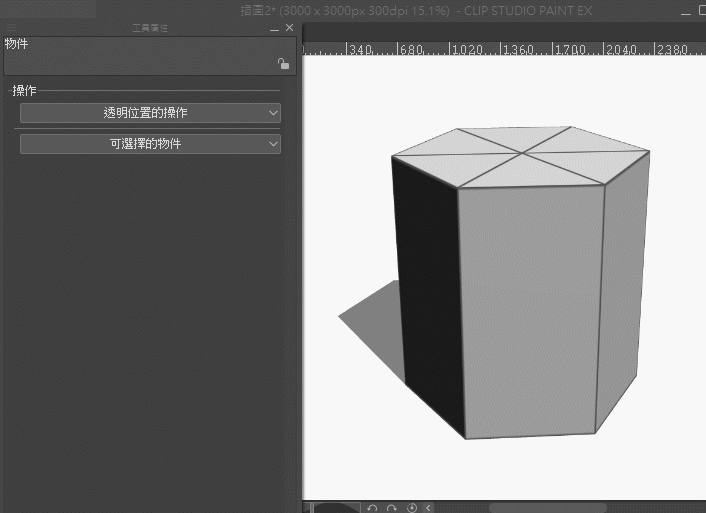
Task: Click the horizontal ruler above the canvas
Action: pyautogui.click(x=500, y=48)
